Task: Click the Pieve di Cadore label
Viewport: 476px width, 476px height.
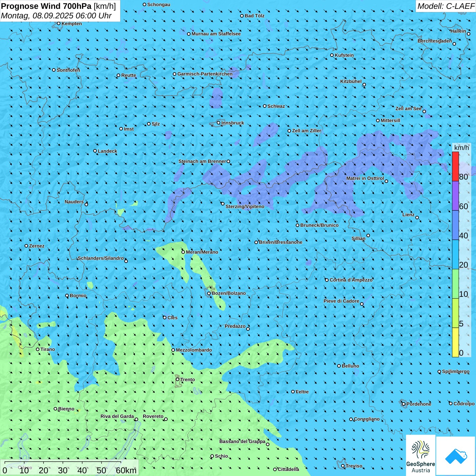Action: [x=341, y=301]
